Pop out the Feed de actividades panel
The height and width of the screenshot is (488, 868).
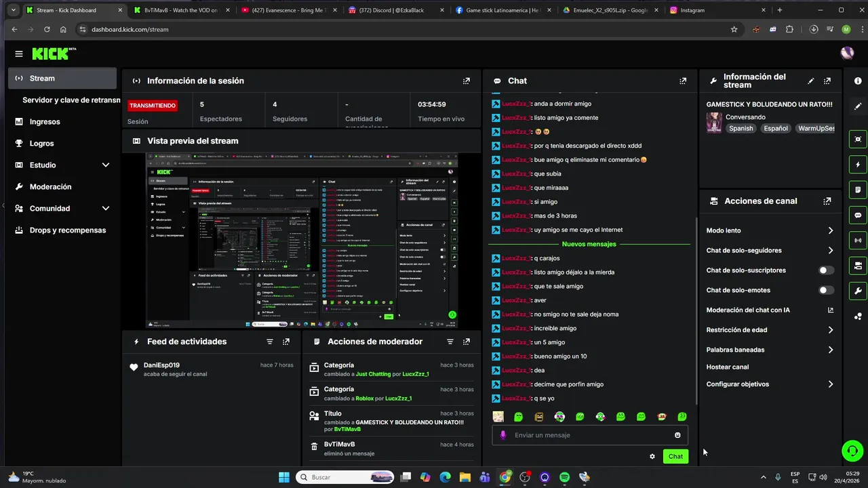click(x=286, y=342)
